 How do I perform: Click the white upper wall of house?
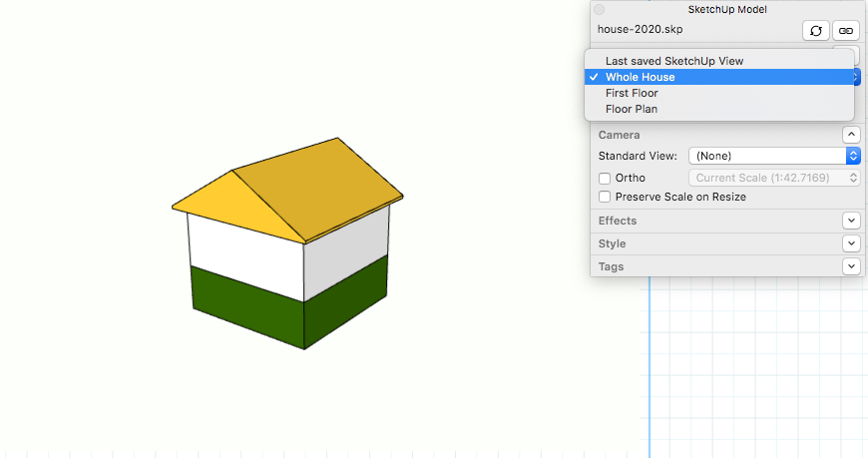coord(244,242)
